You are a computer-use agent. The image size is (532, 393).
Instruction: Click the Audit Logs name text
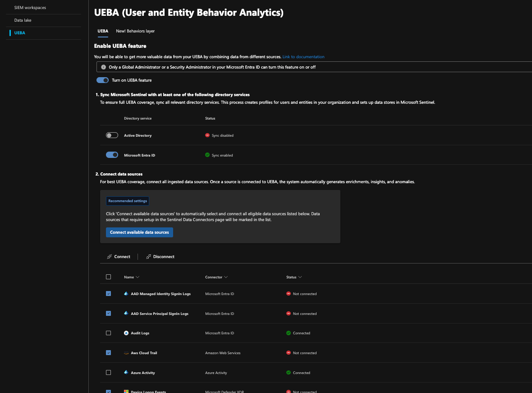pos(140,333)
